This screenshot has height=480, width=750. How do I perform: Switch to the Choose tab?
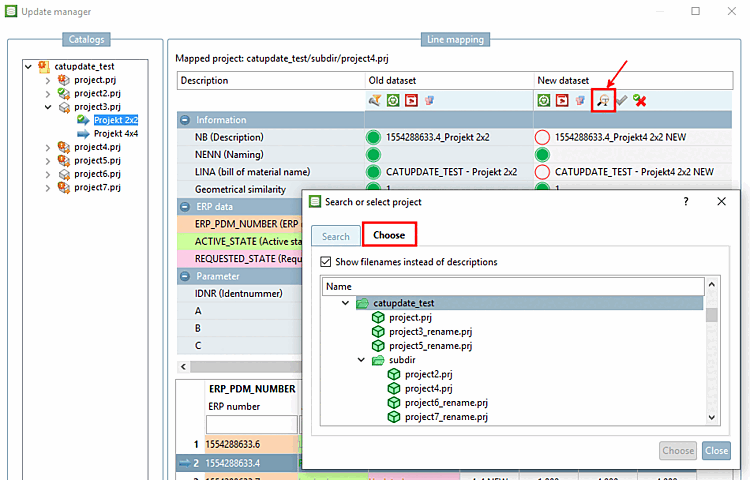pos(389,235)
